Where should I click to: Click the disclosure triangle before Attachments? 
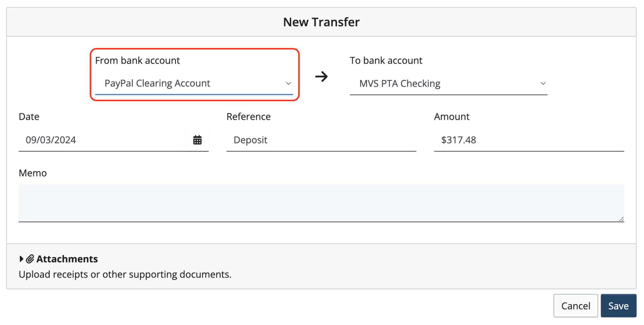[x=21, y=259]
